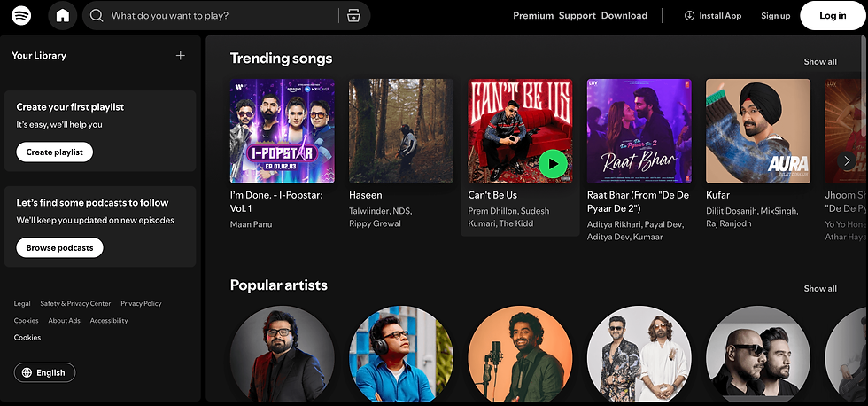
Task: Open the Download link in header
Action: point(624,15)
